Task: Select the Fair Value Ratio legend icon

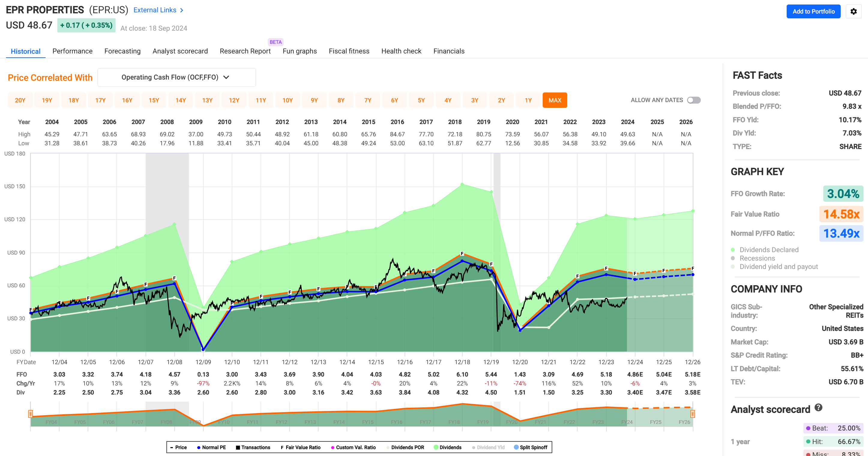Action: click(x=282, y=447)
